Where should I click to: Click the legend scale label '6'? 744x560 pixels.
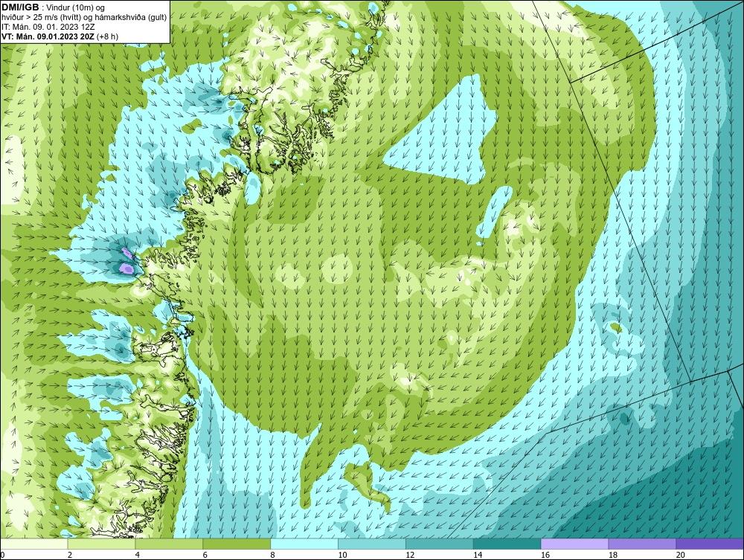(x=205, y=555)
